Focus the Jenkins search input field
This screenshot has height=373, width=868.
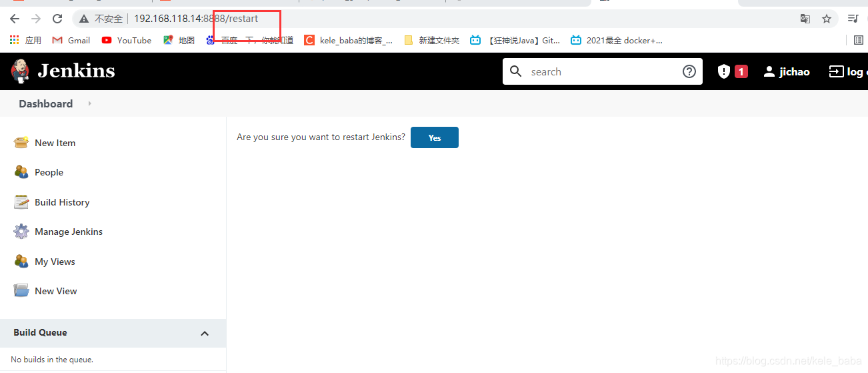click(603, 71)
